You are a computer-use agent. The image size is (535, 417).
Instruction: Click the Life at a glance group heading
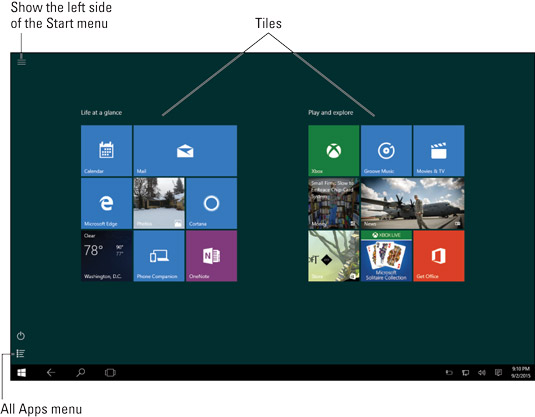tap(101, 113)
